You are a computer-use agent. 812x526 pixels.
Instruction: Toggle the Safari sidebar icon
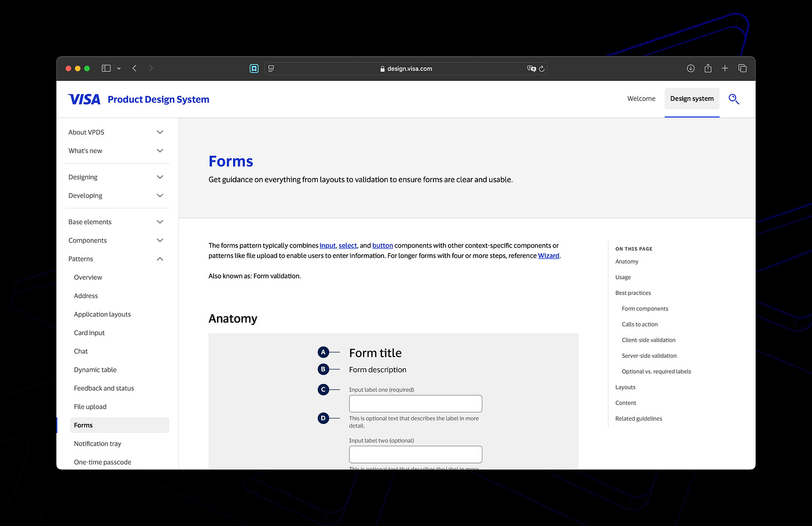[x=106, y=69]
